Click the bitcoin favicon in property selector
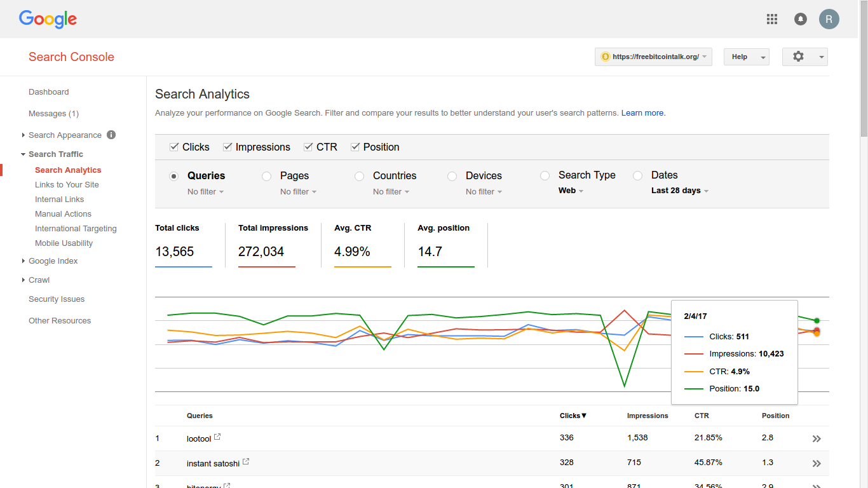Screen dimensions: 868x488 (606, 57)
